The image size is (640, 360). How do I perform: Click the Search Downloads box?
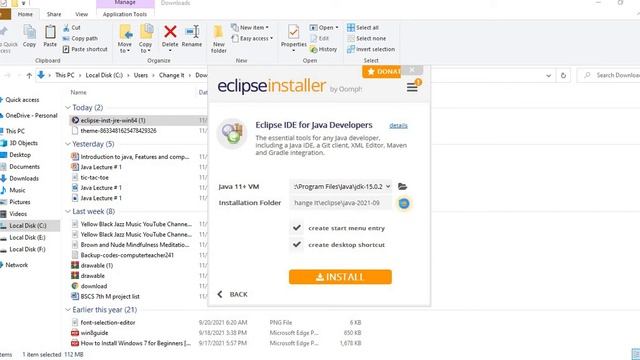point(608,75)
